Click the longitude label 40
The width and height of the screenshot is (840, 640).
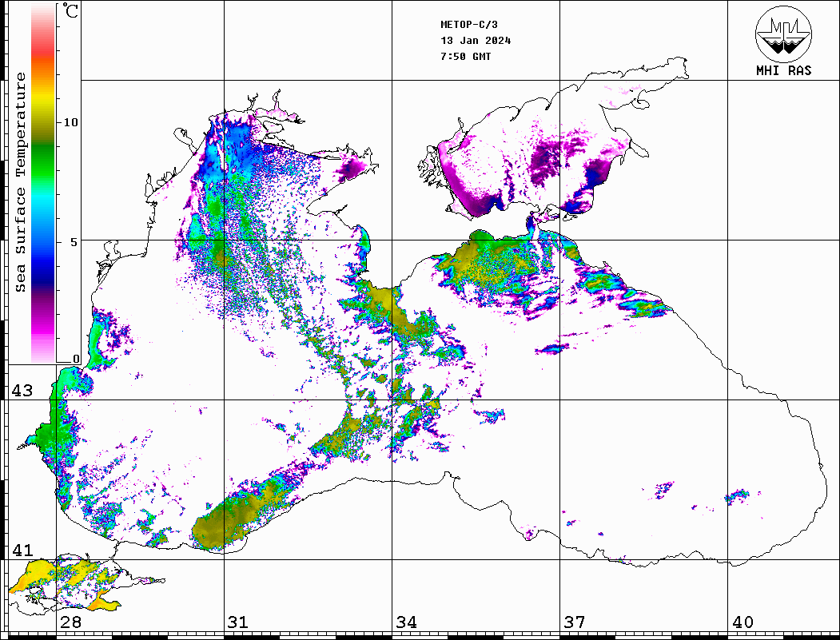[x=742, y=622]
